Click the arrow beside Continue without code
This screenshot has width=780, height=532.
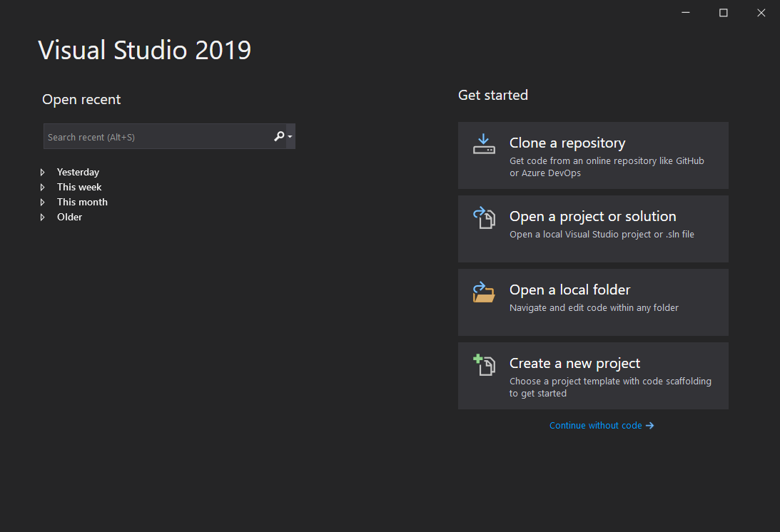point(649,426)
